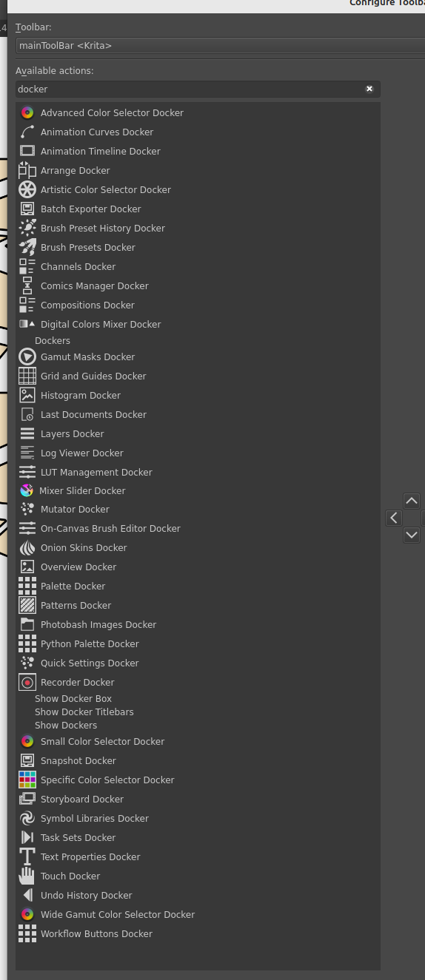Click the Digital Colors Mixer Docker icon
The image size is (425, 980).
tap(27, 324)
